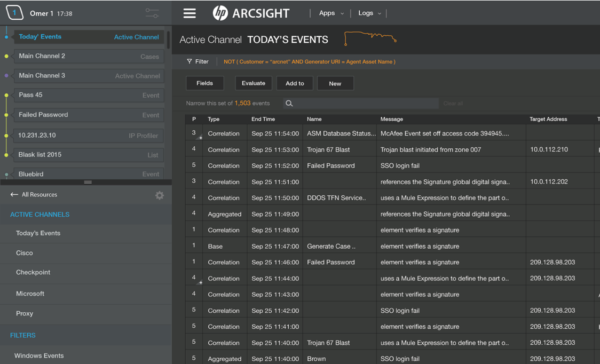Open the Bluebird event item
This screenshot has height=364, width=600.
(x=89, y=174)
